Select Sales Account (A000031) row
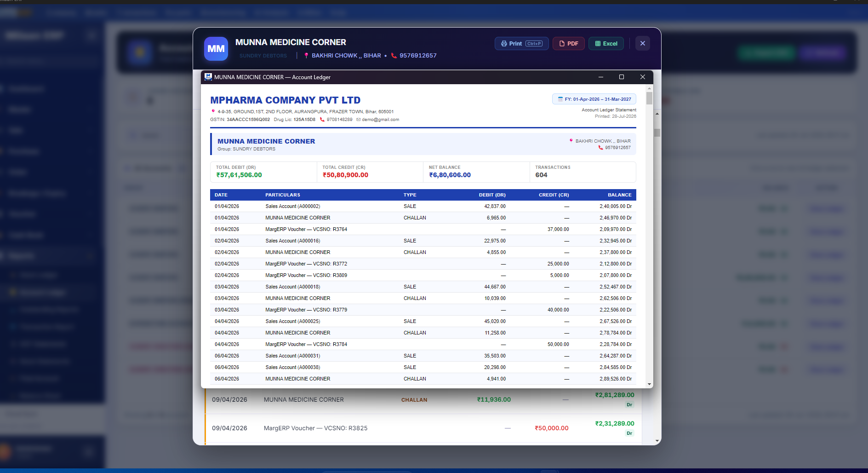The height and width of the screenshot is (473, 868). (423, 356)
